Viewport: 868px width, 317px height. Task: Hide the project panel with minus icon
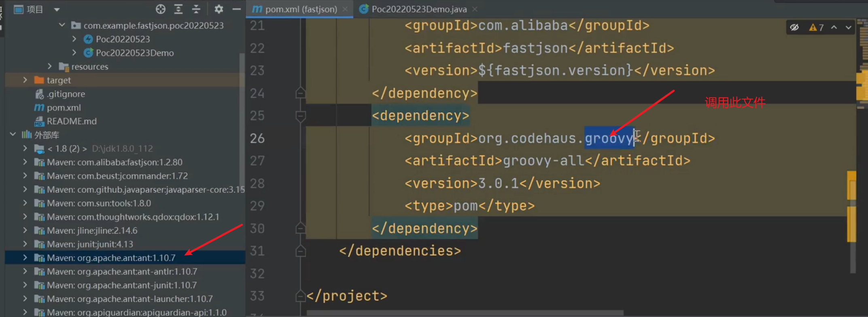(236, 9)
